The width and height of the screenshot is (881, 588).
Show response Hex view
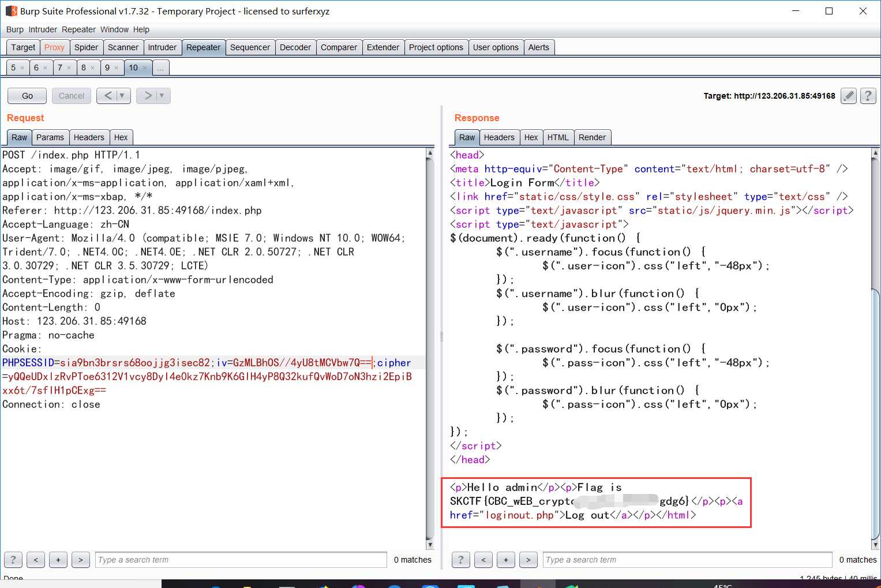click(531, 137)
